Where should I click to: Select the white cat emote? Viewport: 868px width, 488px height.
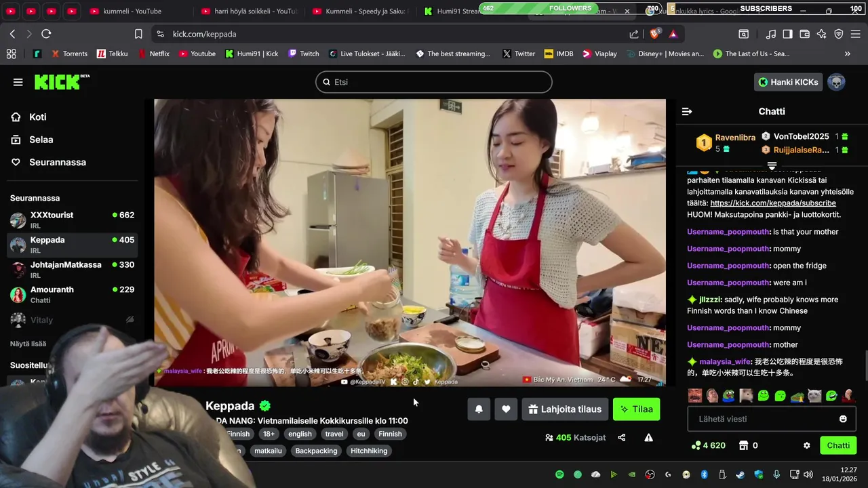814,396
